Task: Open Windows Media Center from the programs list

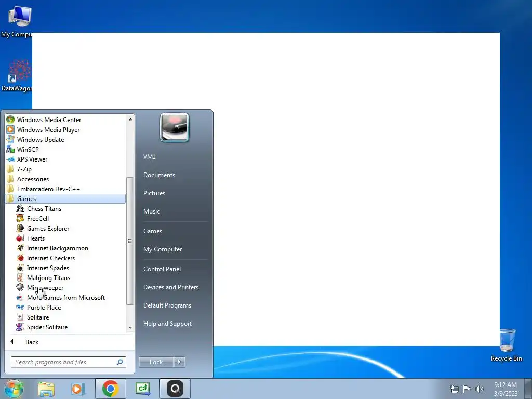Action: 65,120
